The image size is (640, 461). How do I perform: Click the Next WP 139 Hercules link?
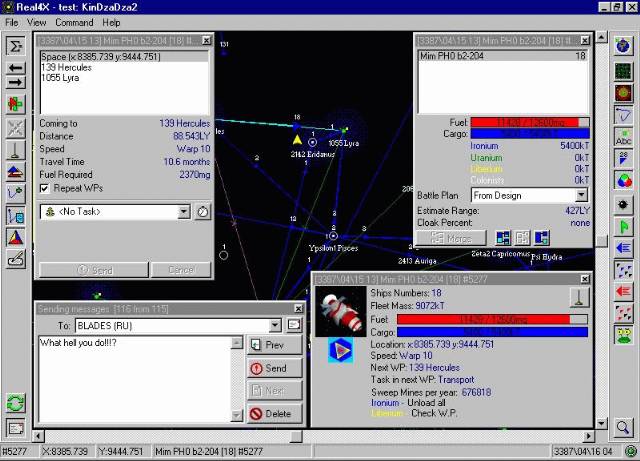tap(434, 367)
